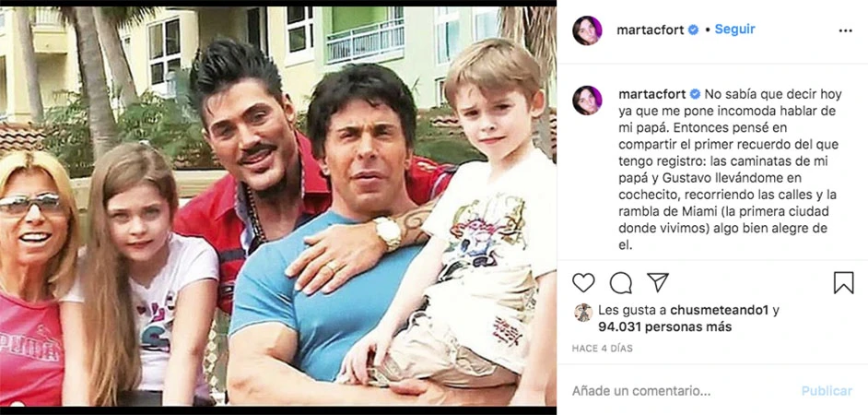
Task: Click the Seguir follow button
Action: click(x=734, y=30)
